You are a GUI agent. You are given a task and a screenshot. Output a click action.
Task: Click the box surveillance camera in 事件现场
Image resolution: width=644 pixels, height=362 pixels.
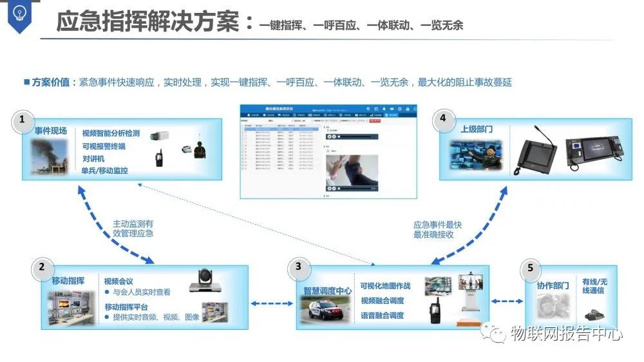click(160, 135)
